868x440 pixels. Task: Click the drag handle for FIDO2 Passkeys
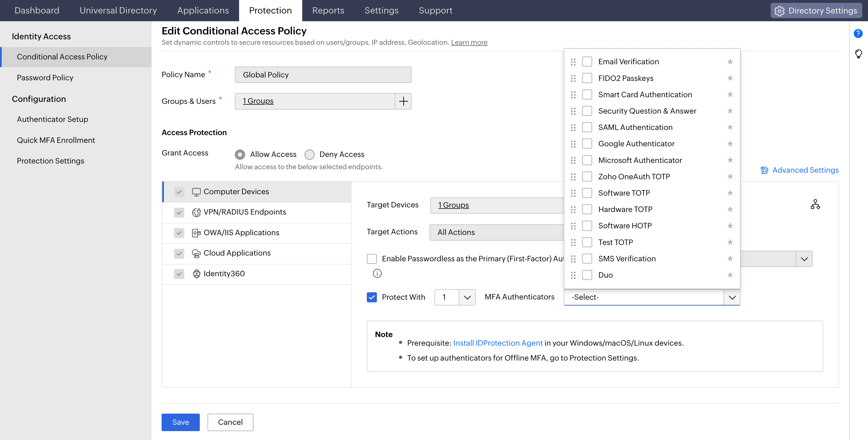[573, 78]
